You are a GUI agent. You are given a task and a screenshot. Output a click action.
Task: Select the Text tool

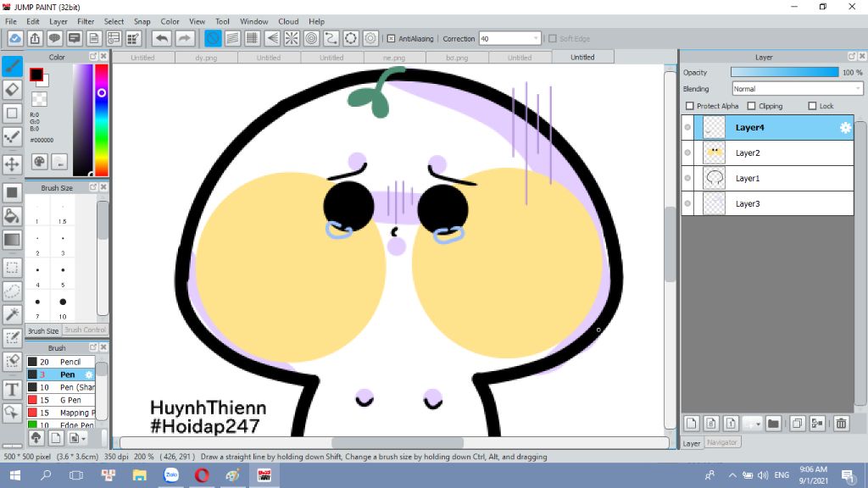pos(12,390)
